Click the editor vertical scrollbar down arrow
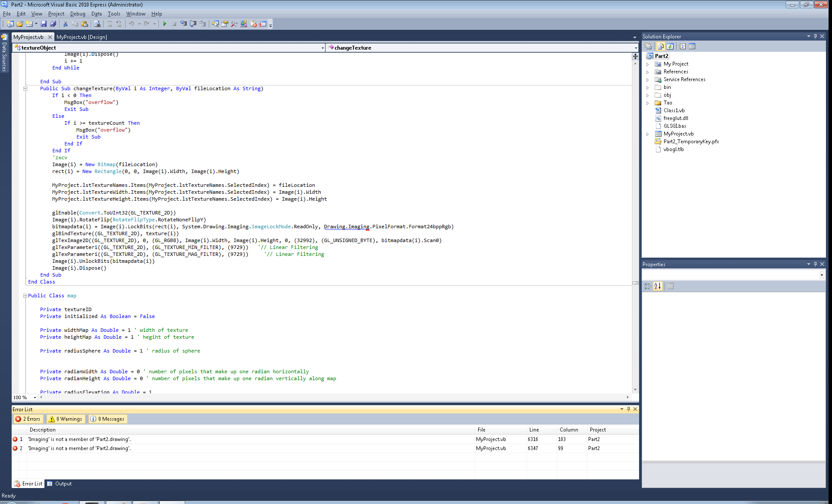This screenshot has height=504, width=832. [635, 390]
